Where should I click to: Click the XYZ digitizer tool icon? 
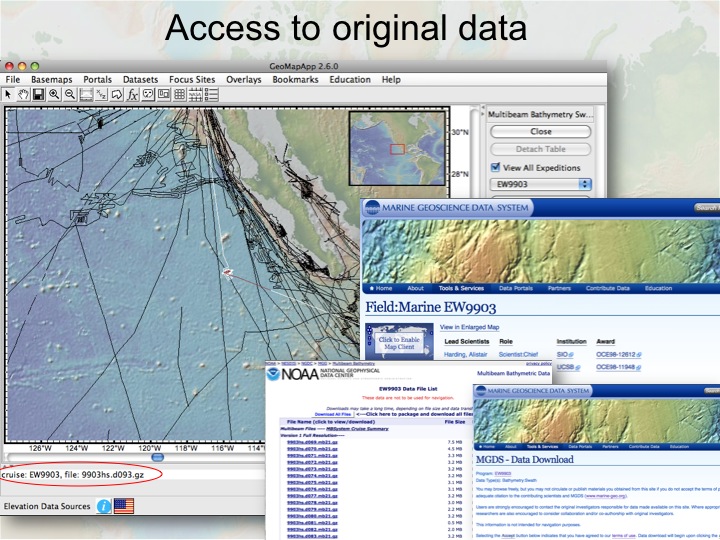[101, 95]
